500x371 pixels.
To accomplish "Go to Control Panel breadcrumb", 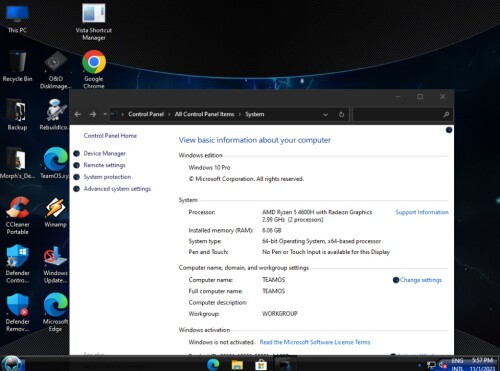I will [x=146, y=114].
